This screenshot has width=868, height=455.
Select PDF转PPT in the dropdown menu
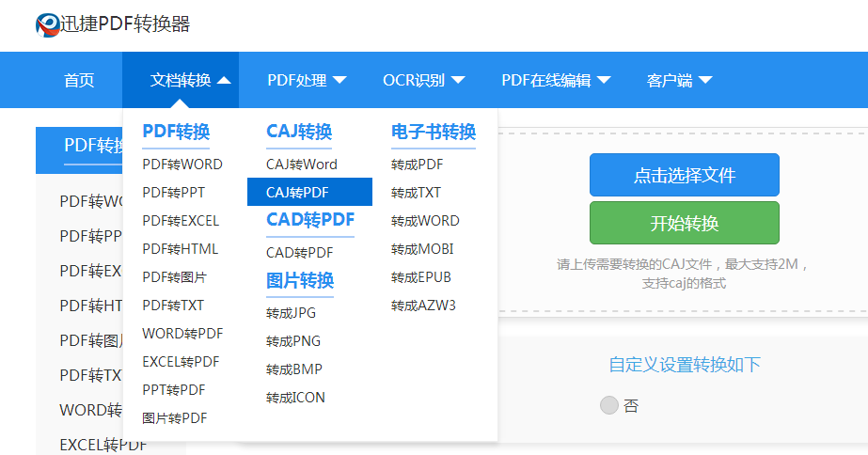click(x=173, y=193)
